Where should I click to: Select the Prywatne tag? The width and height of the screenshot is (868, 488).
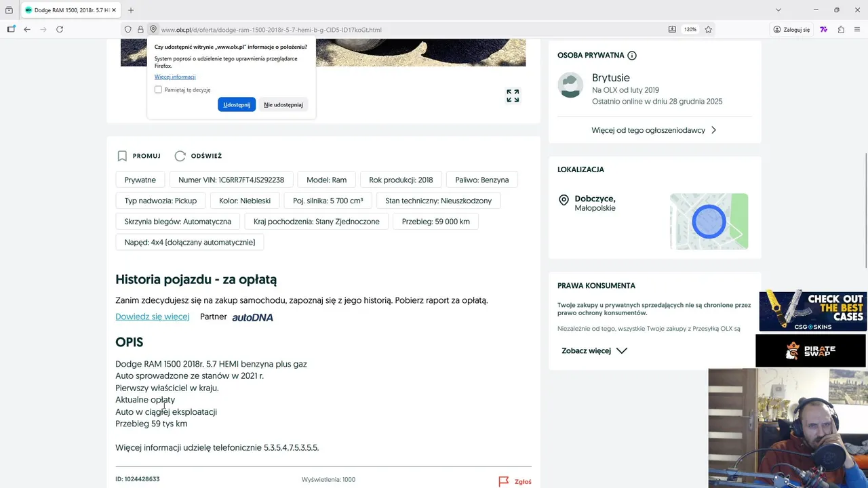click(140, 180)
